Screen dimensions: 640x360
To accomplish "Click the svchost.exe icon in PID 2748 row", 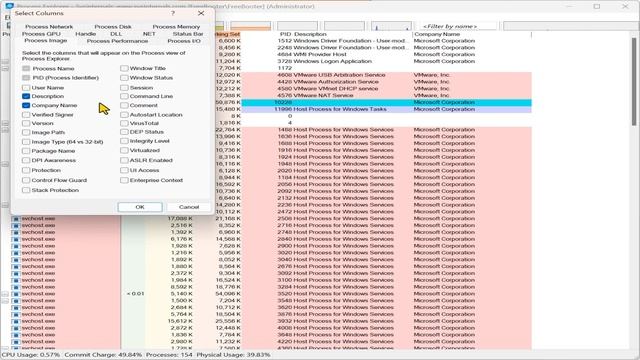I will coord(16,232).
